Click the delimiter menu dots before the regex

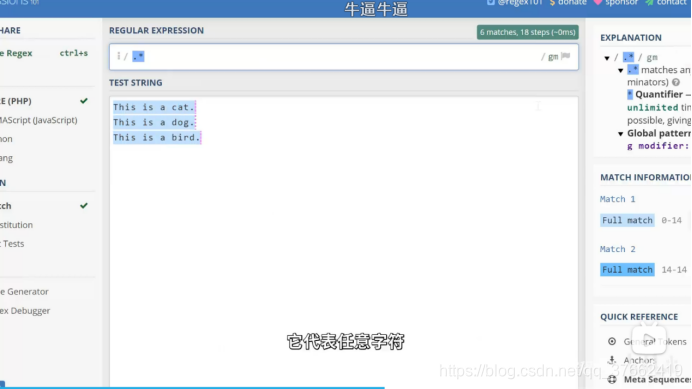pos(118,56)
